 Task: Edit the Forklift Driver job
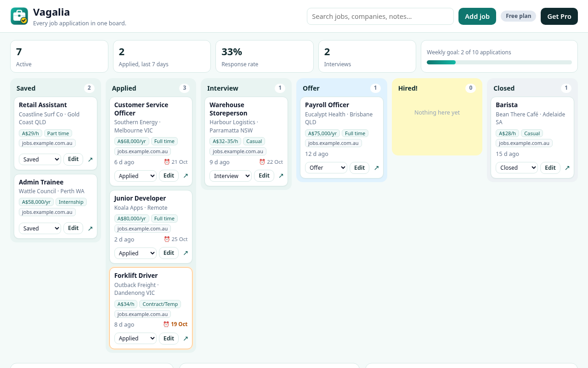click(x=169, y=339)
